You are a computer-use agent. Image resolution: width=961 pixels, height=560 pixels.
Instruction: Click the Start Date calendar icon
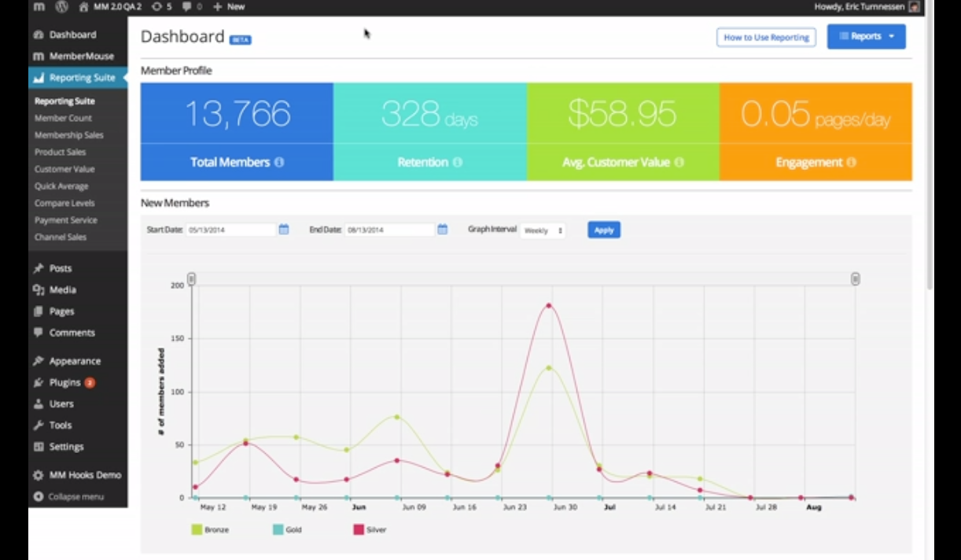tap(284, 230)
